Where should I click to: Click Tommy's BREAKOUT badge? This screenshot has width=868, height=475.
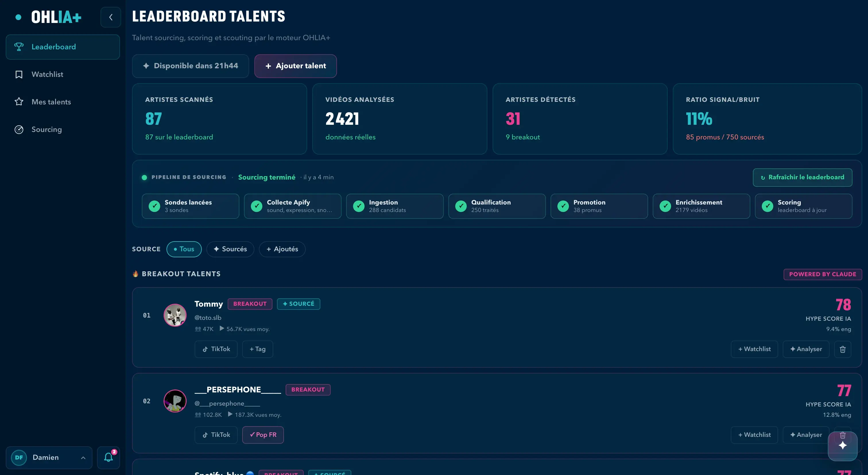[x=250, y=304]
